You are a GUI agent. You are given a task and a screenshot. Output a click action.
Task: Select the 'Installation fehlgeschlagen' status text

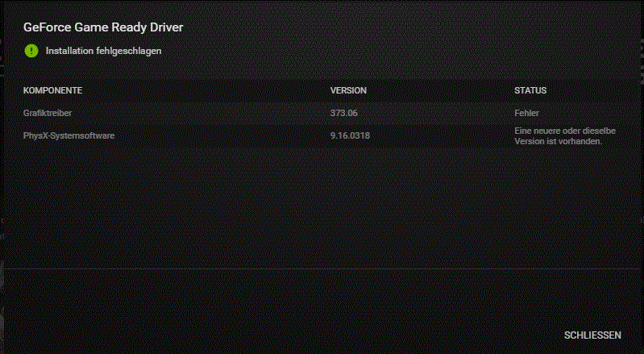103,51
